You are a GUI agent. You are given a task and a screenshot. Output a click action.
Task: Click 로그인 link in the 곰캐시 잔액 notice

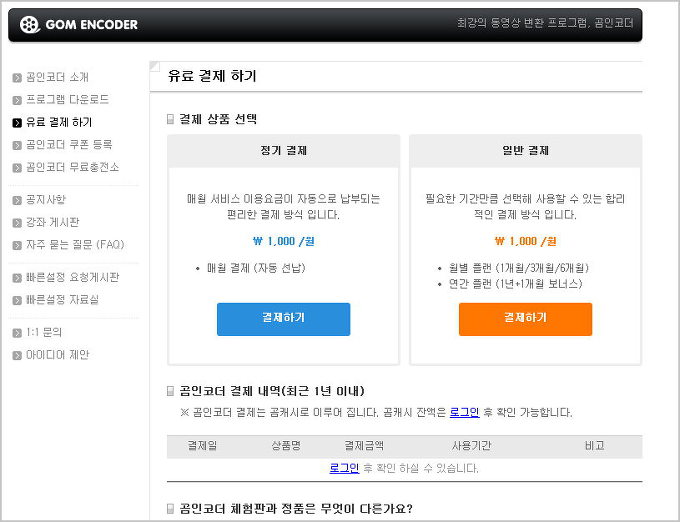coord(464,412)
